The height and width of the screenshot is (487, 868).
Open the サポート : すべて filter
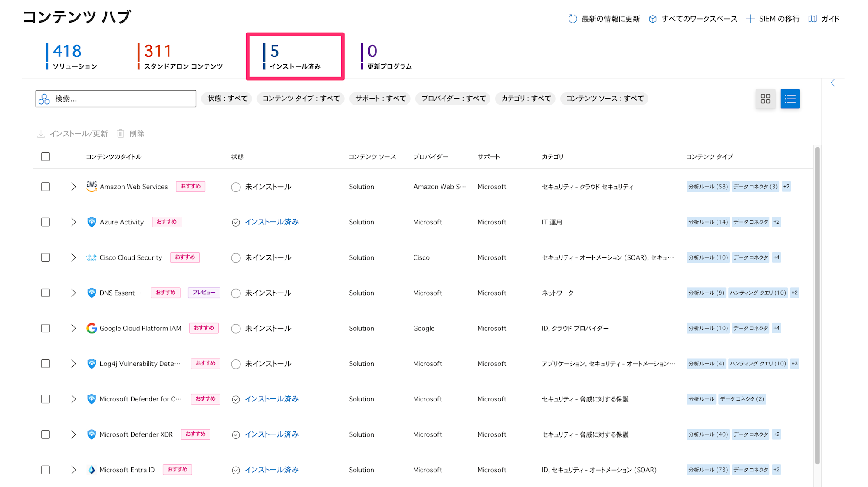(380, 99)
